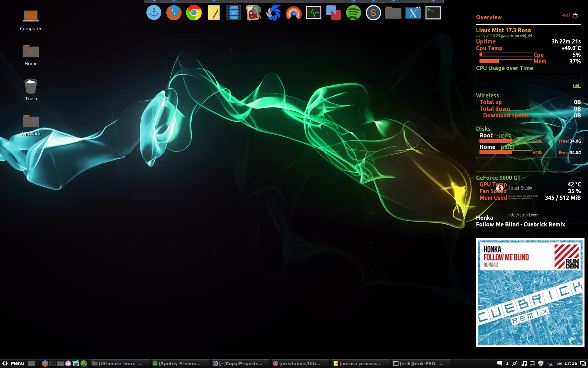Open the calendar from the 17:16 clock
Screen dimensions: 588x368
click(570, 363)
